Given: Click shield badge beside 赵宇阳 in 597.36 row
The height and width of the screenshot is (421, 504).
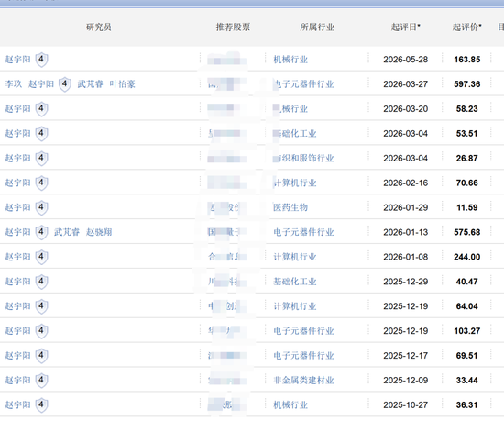Looking at the screenshot, I should [65, 84].
